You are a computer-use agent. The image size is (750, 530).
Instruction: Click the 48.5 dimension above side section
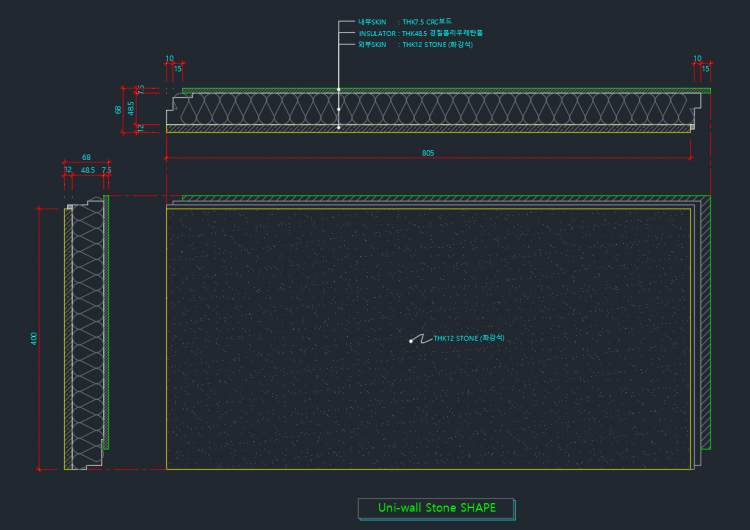click(87, 170)
